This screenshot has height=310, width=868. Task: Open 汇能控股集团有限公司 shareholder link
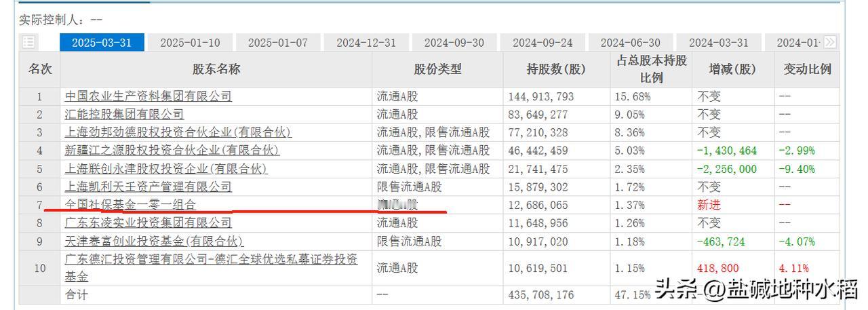(x=124, y=114)
